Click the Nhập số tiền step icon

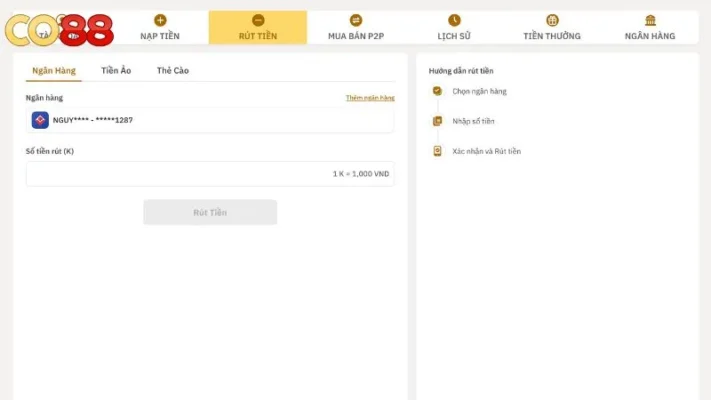click(437, 121)
